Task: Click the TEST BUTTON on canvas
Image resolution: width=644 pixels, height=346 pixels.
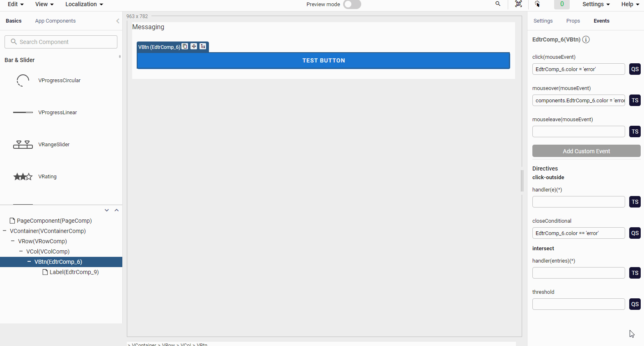Action: click(323, 60)
